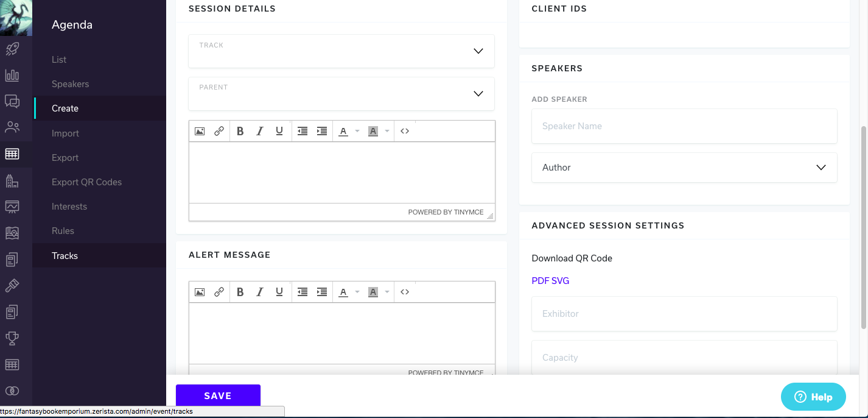Open the overlapping circles icon in sidebar
Viewport: 868px width, 418px height.
tap(12, 391)
